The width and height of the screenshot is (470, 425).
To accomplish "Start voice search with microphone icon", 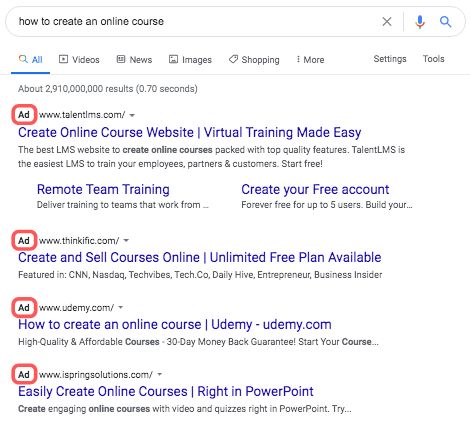I will [420, 22].
